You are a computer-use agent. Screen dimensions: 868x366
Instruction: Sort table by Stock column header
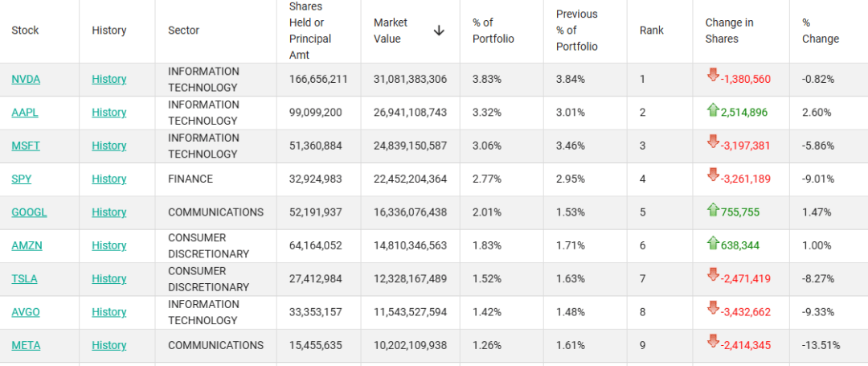(x=25, y=31)
